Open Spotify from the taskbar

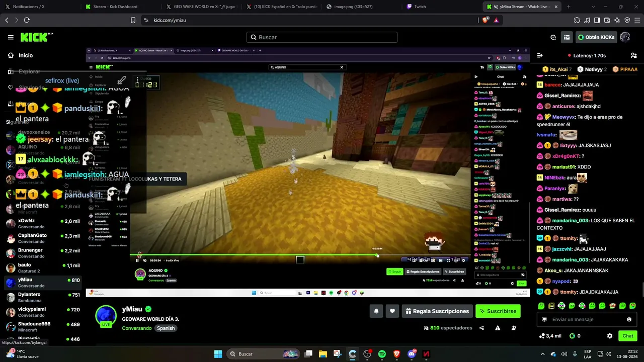point(382,354)
